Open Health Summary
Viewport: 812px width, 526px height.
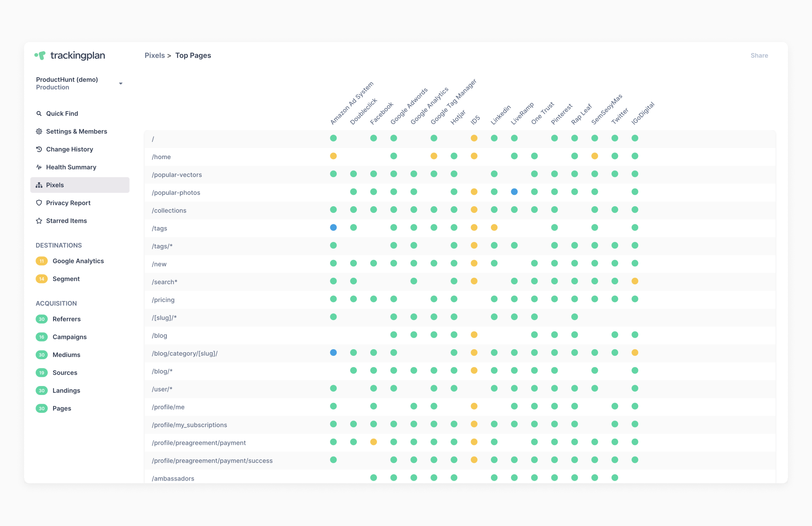coord(71,167)
